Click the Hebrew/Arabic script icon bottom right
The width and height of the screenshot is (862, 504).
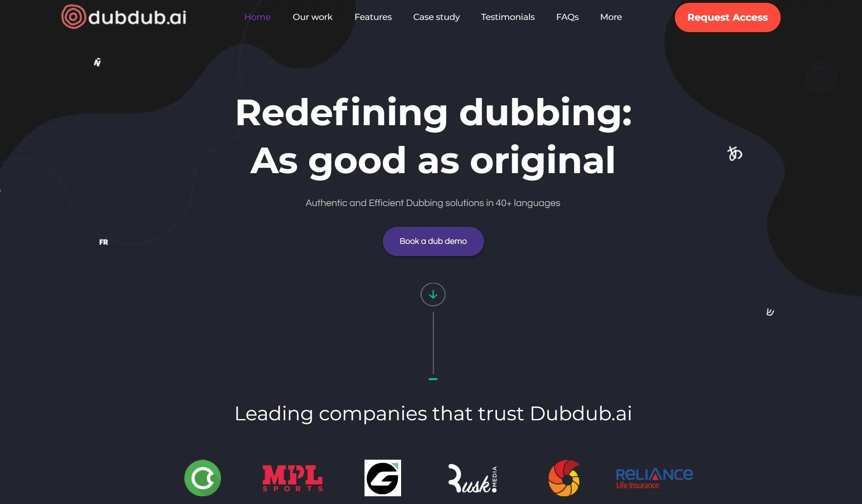coord(770,312)
